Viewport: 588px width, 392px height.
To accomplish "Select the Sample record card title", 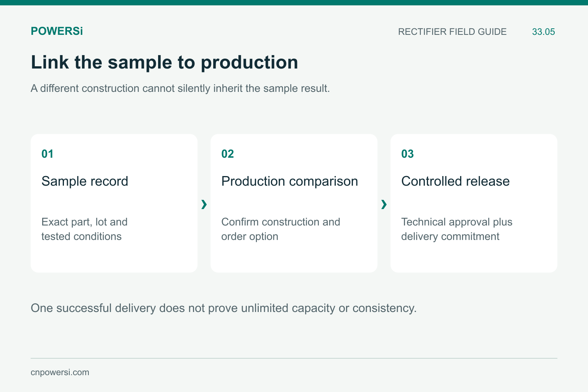I will [x=85, y=181].
